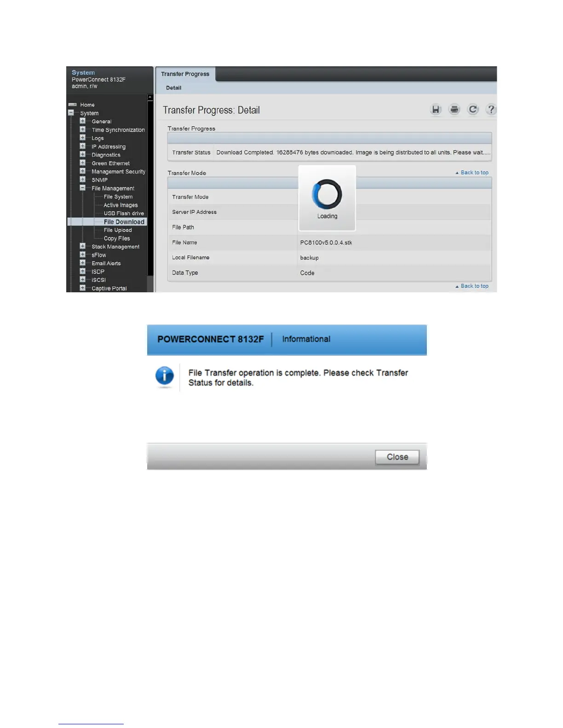Click the Green Ethernet tree label

point(110,163)
